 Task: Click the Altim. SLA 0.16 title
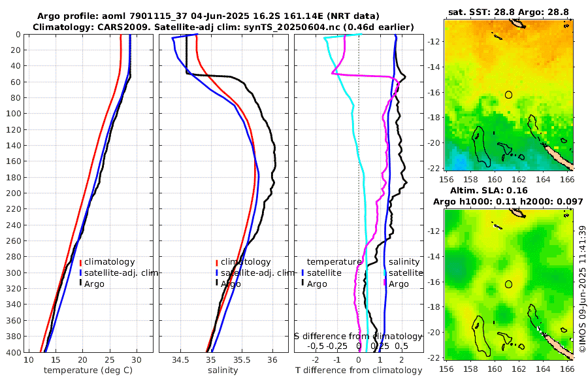coord(489,190)
